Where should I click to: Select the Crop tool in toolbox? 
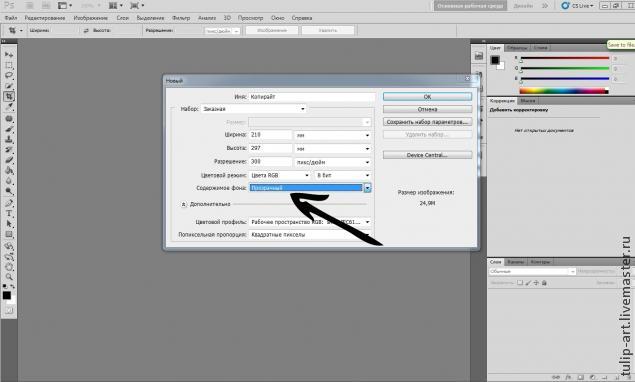[x=9, y=96]
